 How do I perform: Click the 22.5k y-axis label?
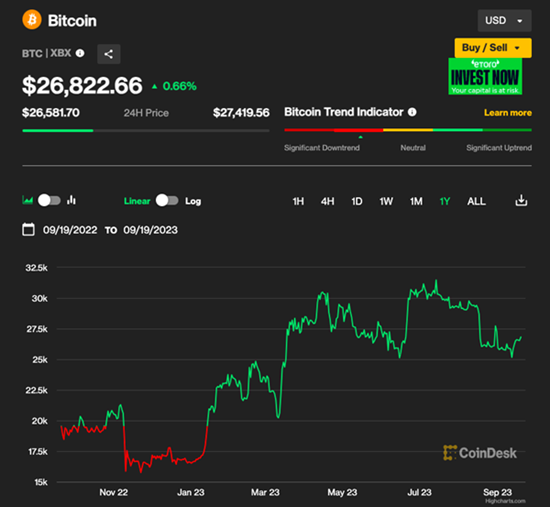(36, 390)
